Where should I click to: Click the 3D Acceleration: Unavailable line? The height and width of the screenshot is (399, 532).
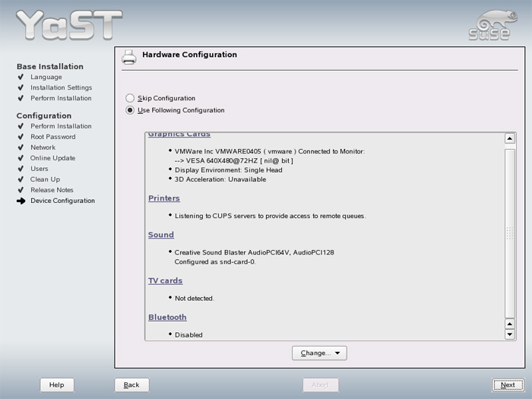[x=220, y=179]
